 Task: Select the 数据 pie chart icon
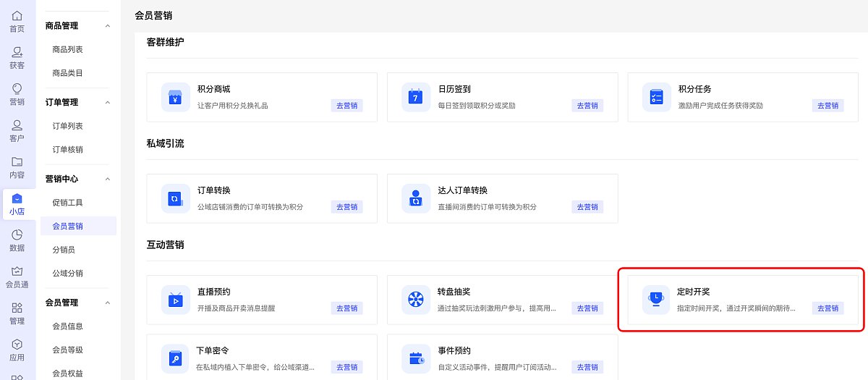(17, 235)
